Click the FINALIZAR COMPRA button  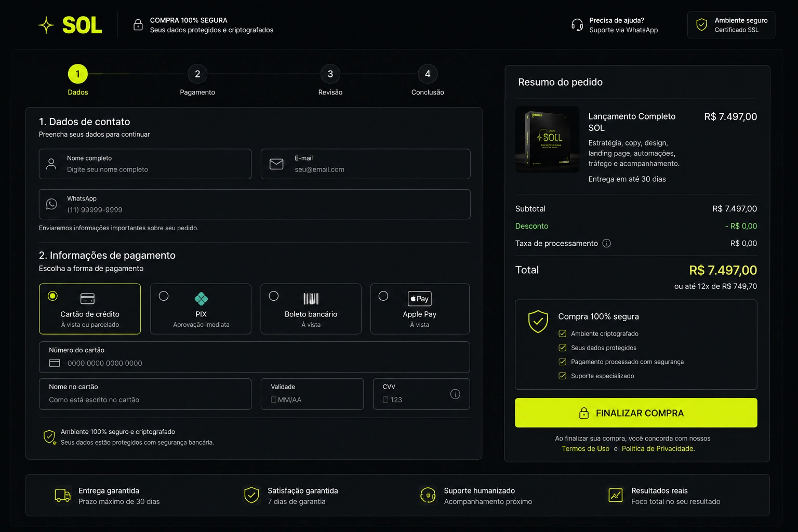[636, 413]
